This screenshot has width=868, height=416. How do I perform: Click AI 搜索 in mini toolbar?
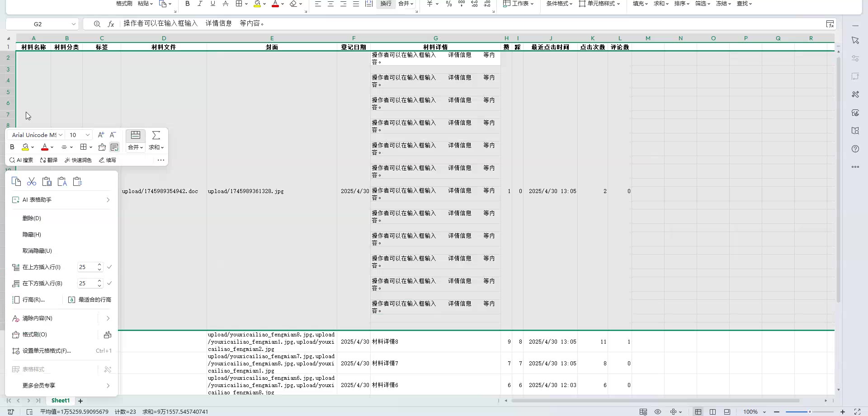pyautogui.click(x=21, y=160)
